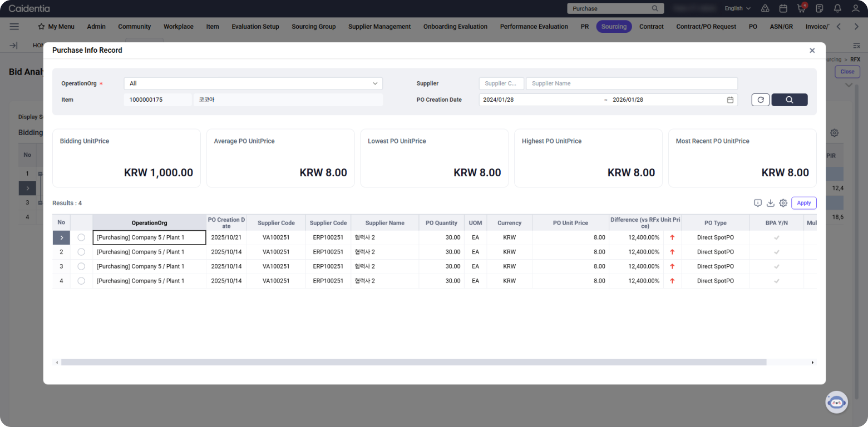The height and width of the screenshot is (427, 868).
Task: Open calendar picker for PO Creation Date
Action: (x=730, y=100)
